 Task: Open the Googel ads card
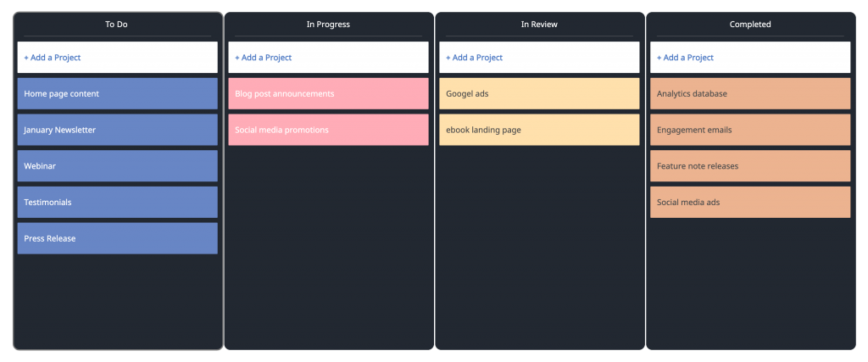coord(539,94)
